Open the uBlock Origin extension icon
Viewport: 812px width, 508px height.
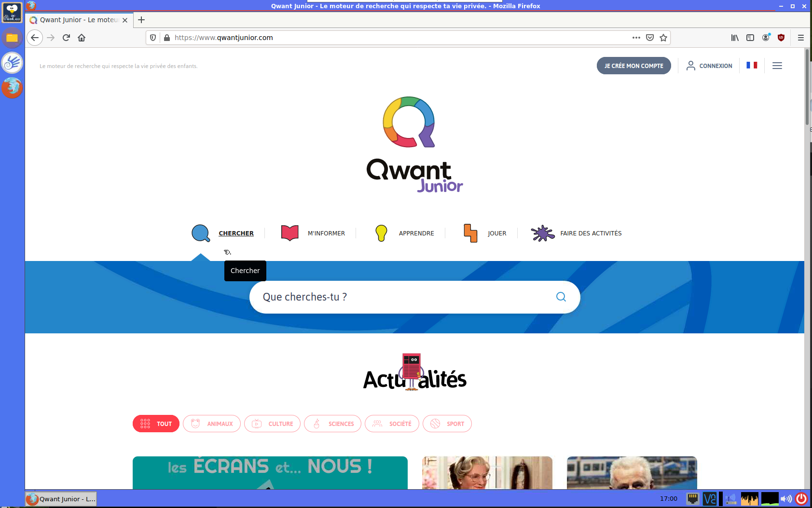pos(781,38)
